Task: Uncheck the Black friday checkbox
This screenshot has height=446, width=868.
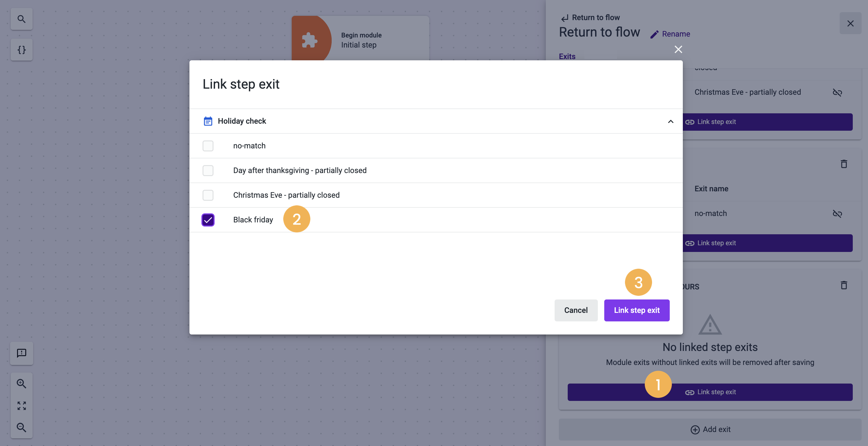Action: coord(208,220)
